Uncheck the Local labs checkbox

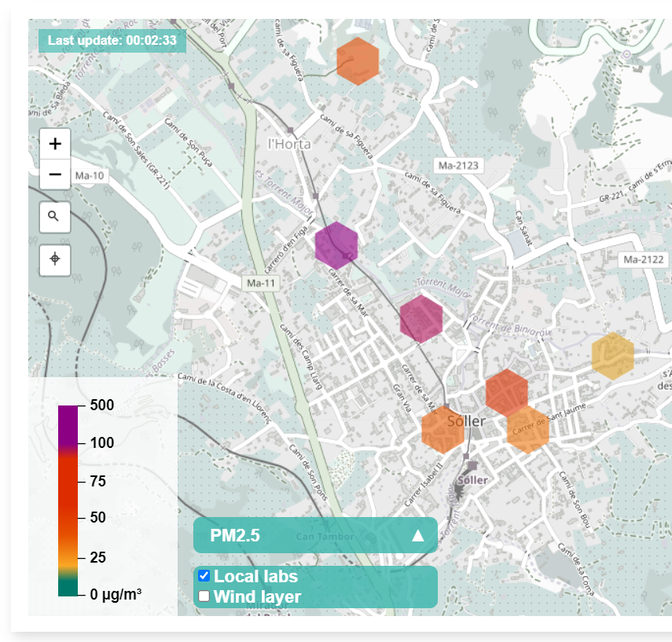(204, 575)
